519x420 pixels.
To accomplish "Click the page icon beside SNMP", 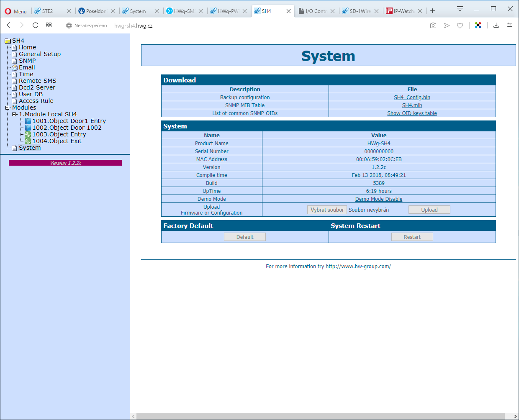I will 15,61.
